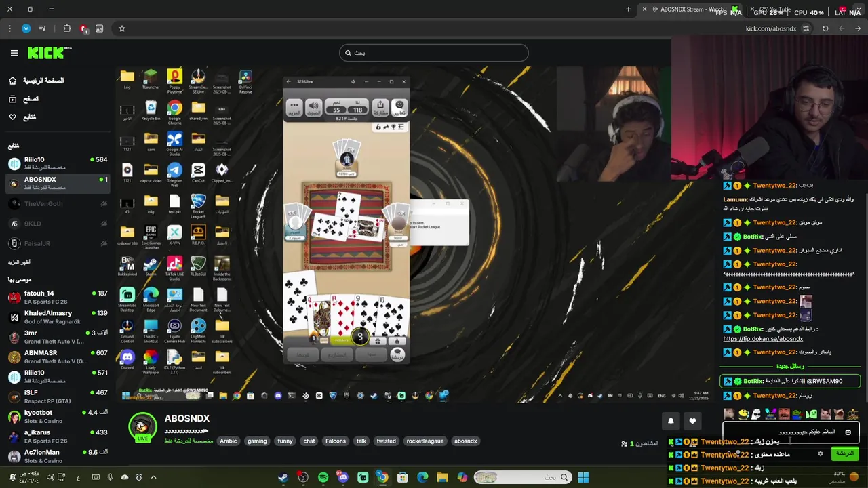Click the gaming stream tag

tap(257, 441)
